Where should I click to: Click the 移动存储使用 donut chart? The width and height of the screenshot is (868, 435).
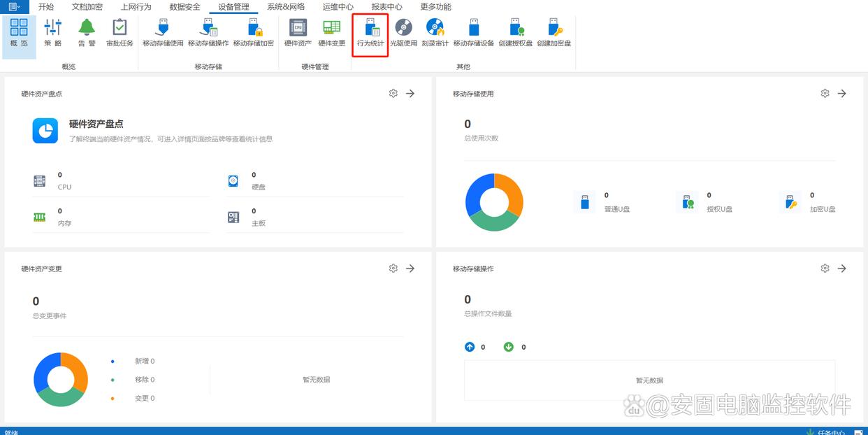point(494,202)
